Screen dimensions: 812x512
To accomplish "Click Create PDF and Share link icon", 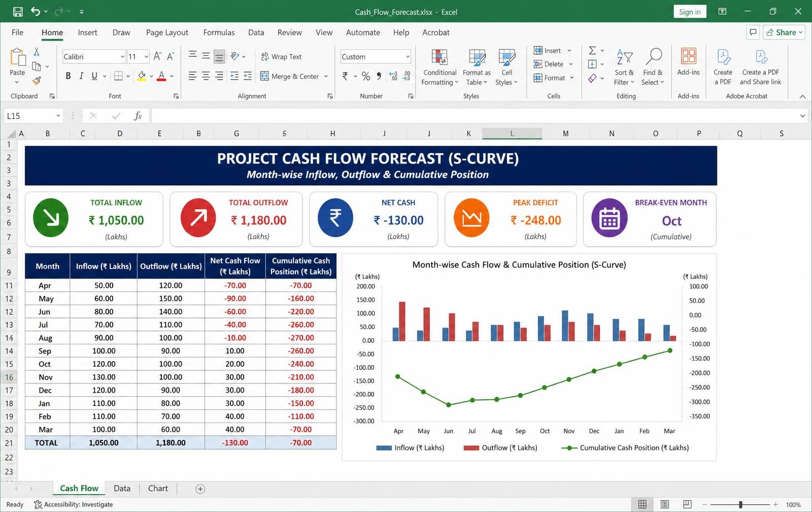I will (x=761, y=56).
